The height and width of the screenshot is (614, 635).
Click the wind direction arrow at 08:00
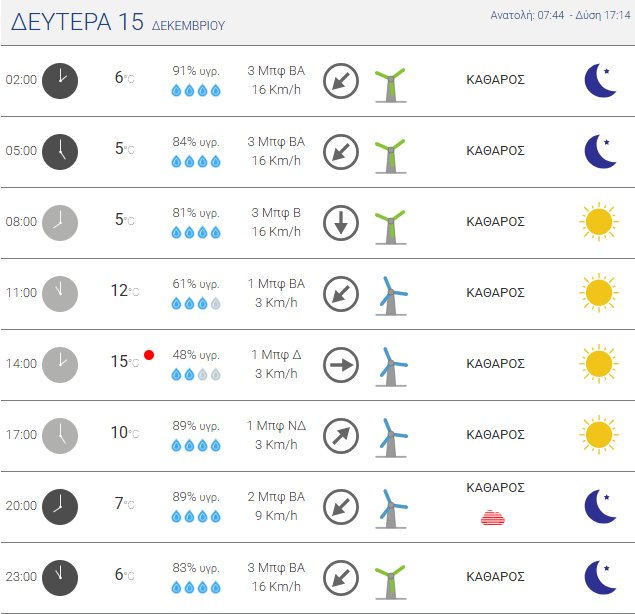coord(341,222)
